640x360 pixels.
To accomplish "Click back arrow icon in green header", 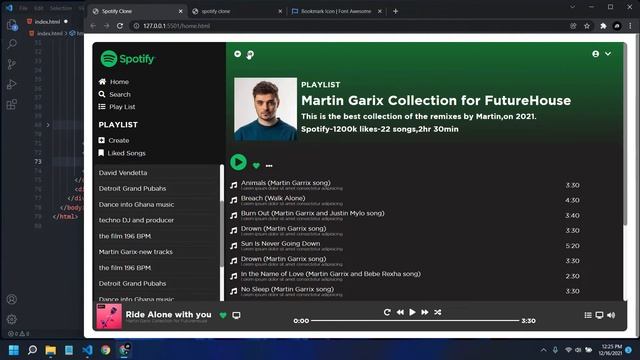I will point(238,54).
